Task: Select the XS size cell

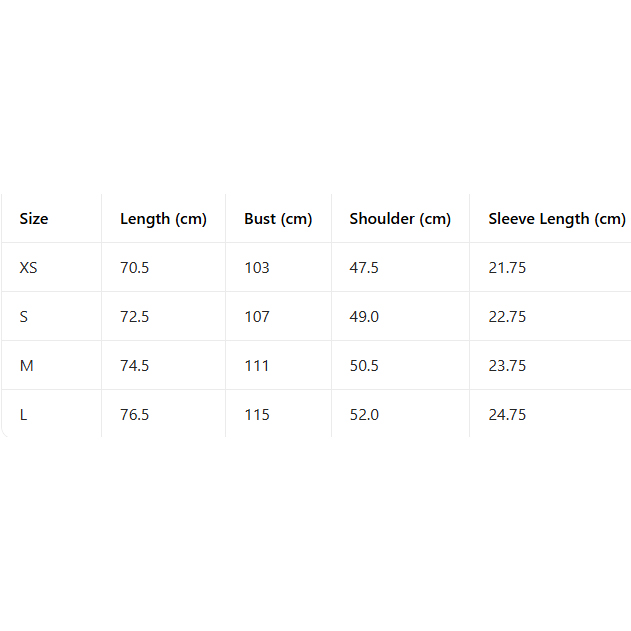Action: coord(29,268)
